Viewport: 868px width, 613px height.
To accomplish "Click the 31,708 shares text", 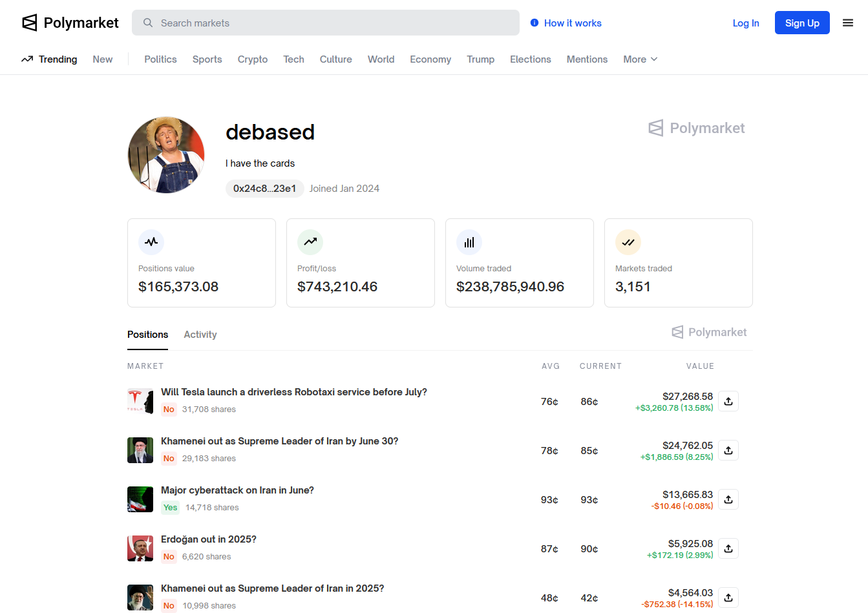I will (x=209, y=410).
